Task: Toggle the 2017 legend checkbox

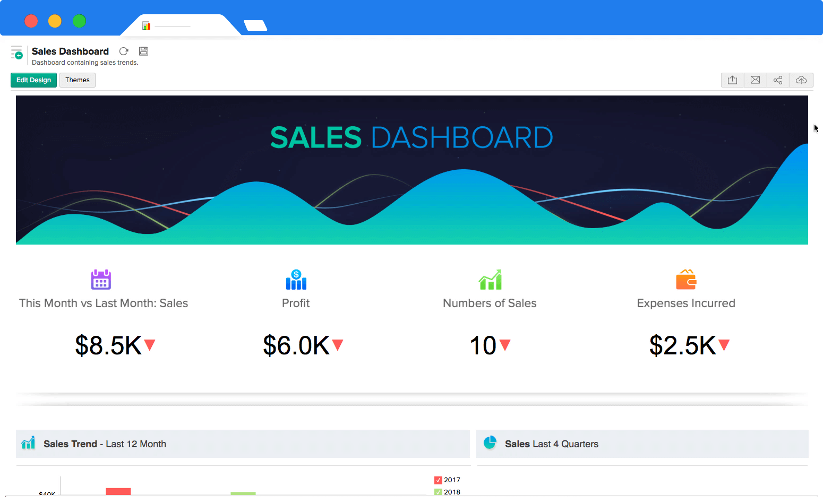Action: (438, 480)
